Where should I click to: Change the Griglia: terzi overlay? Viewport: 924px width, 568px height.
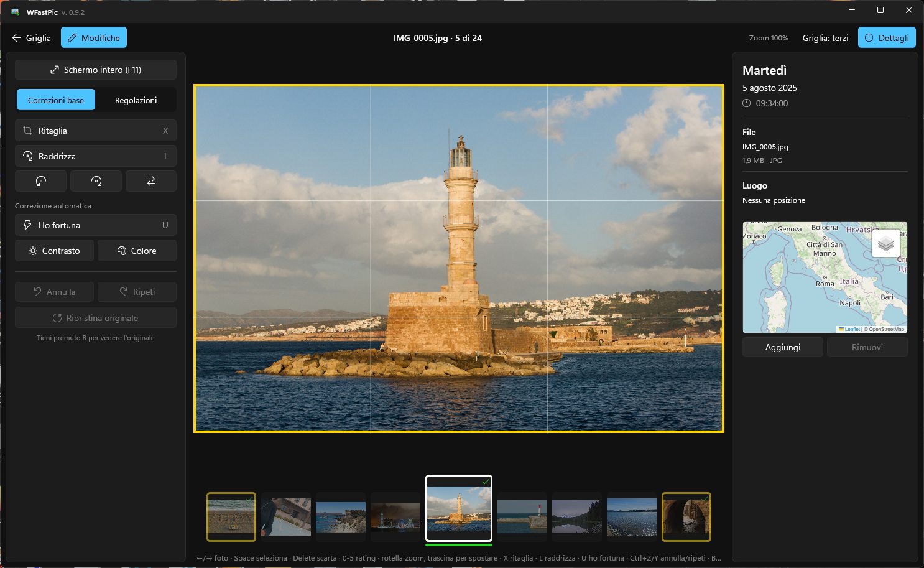825,38
